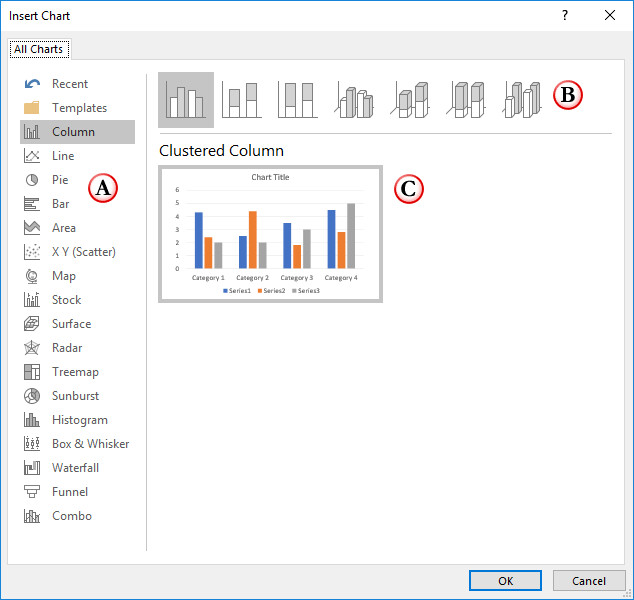
Task: Select the 3-D Clustered Column icon
Action: (354, 99)
